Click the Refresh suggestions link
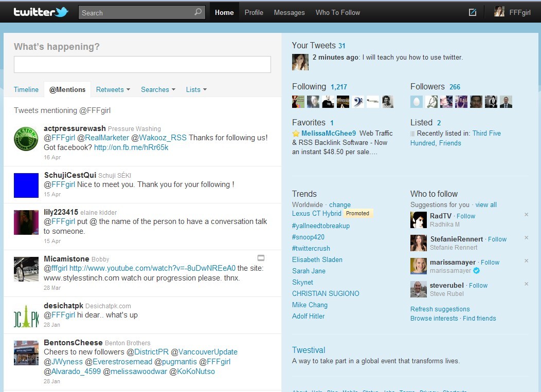 440,309
